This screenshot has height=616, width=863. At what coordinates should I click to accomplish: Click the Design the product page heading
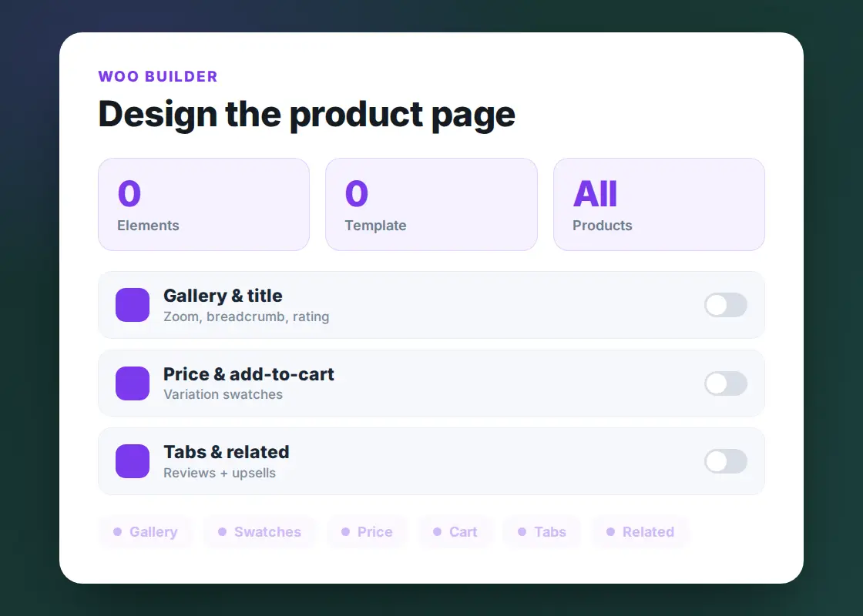[307, 115]
